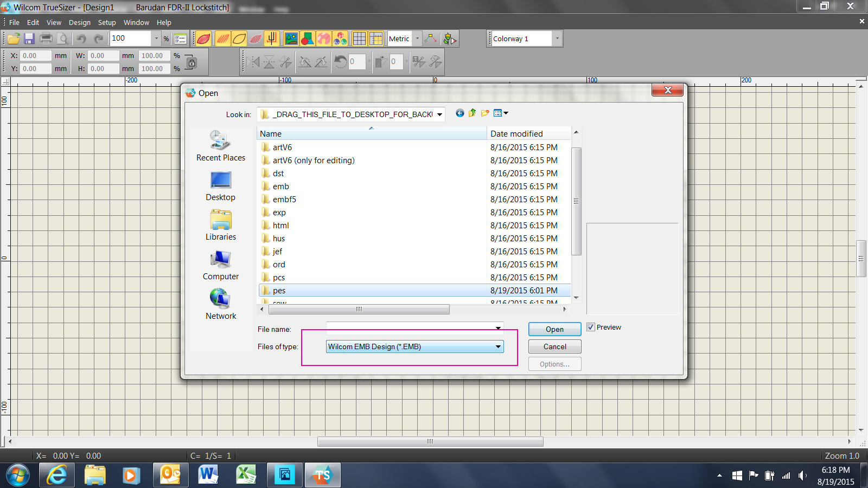Click the thread colors balls icon
The width and height of the screenshot is (868, 488).
340,38
